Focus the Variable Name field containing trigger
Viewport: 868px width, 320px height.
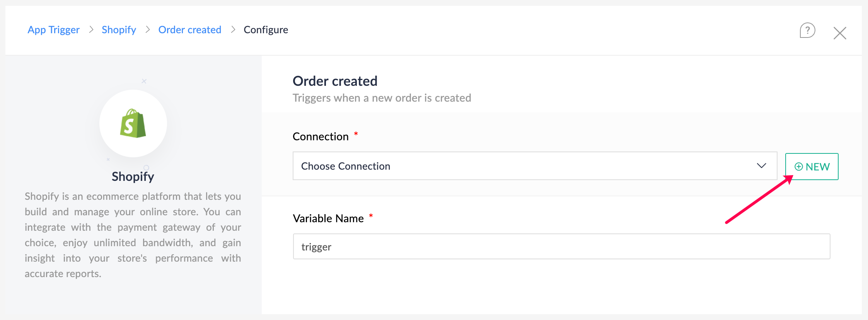click(561, 247)
